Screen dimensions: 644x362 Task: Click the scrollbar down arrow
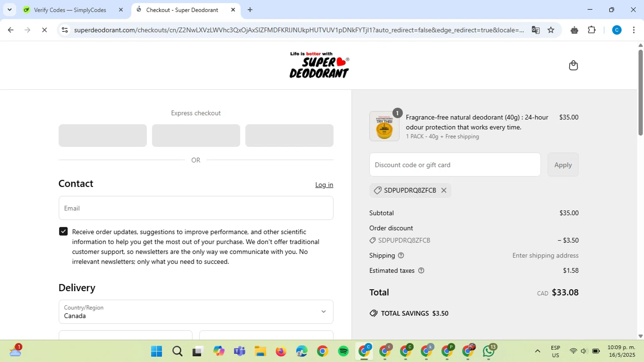click(x=641, y=336)
